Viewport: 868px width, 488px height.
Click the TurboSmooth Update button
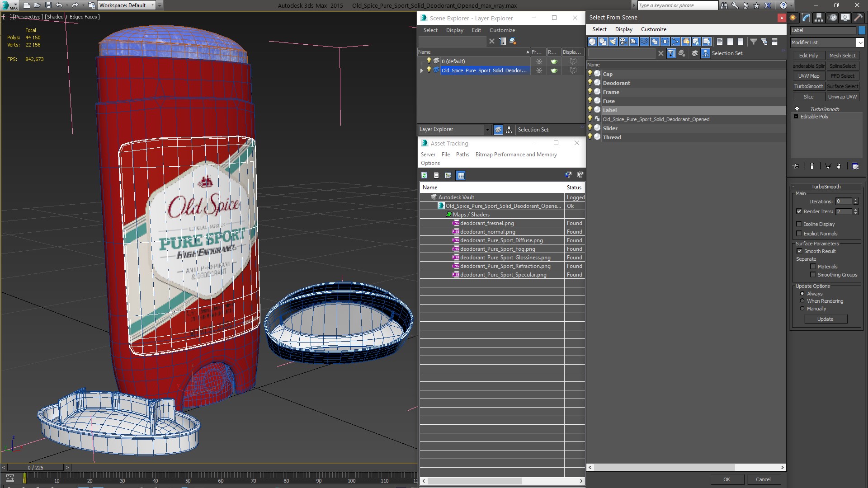826,319
